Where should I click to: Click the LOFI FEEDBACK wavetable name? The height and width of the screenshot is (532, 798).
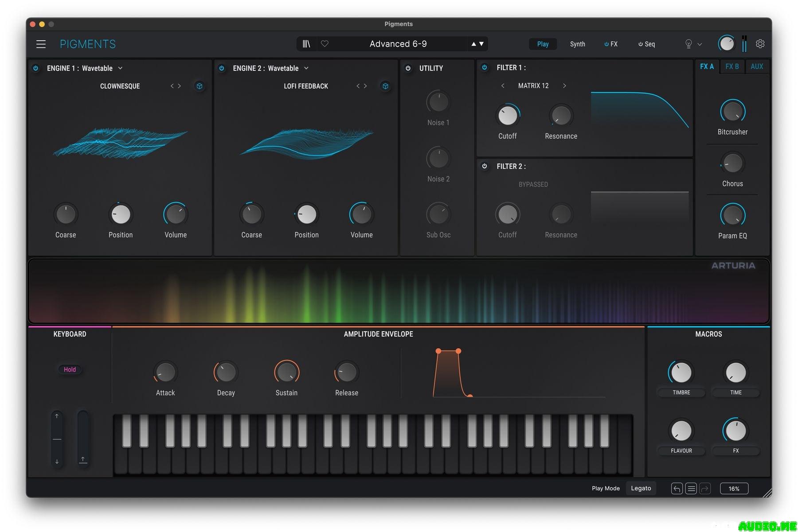tap(306, 86)
